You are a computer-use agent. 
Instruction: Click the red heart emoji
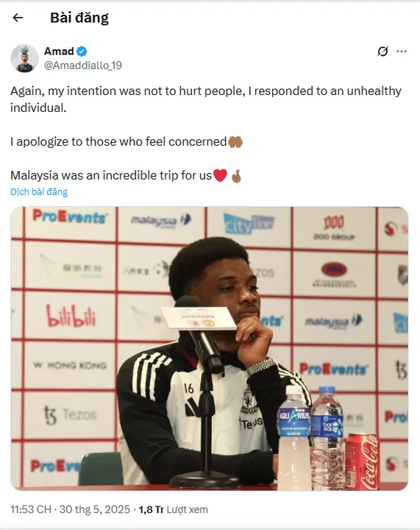click(221, 175)
